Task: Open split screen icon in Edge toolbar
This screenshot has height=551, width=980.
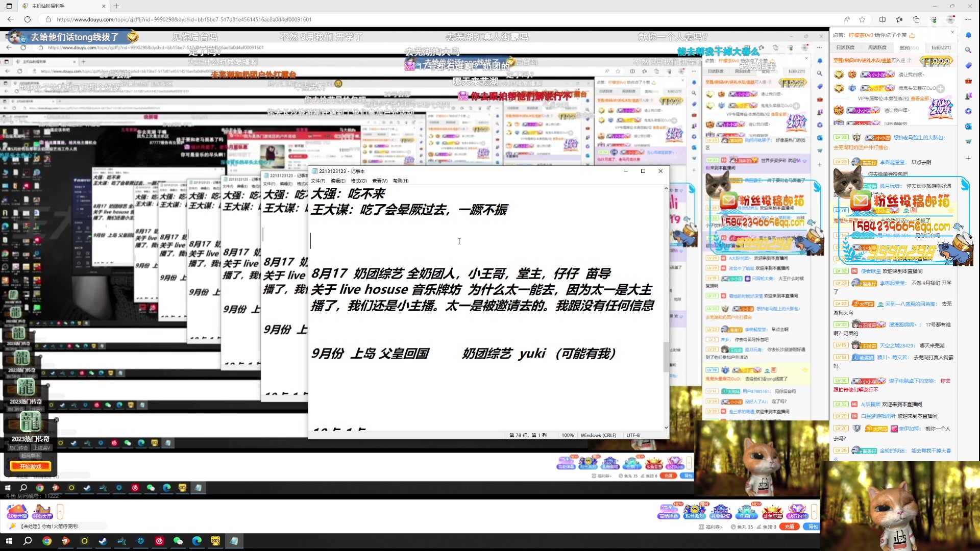Action: (x=883, y=19)
